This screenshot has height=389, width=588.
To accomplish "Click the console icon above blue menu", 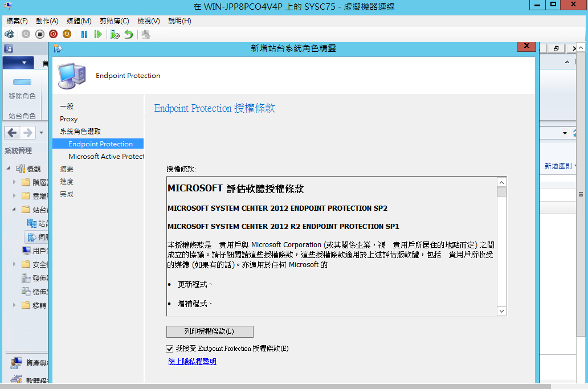I will [x=9, y=49].
